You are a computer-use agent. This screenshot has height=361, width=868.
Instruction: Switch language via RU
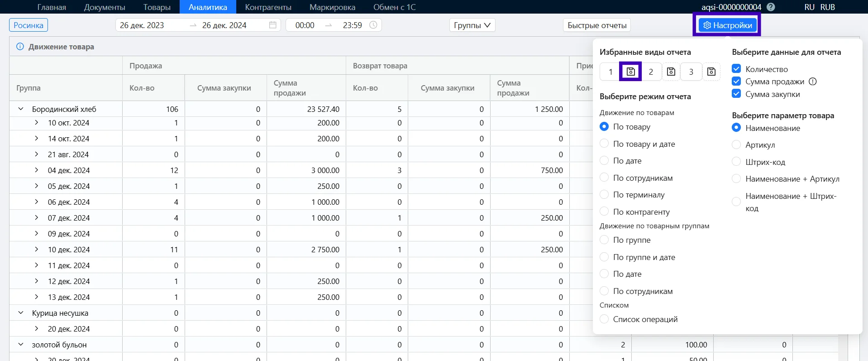(810, 7)
